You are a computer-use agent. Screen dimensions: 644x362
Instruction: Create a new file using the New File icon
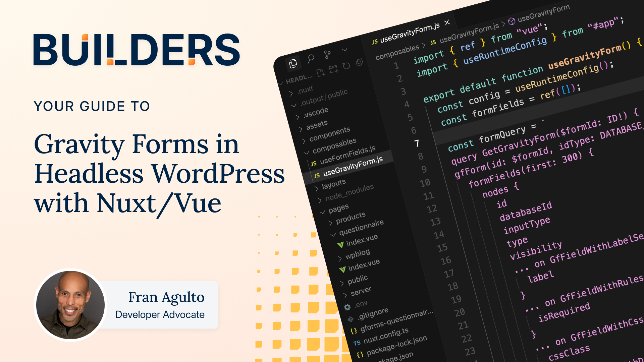point(321,73)
